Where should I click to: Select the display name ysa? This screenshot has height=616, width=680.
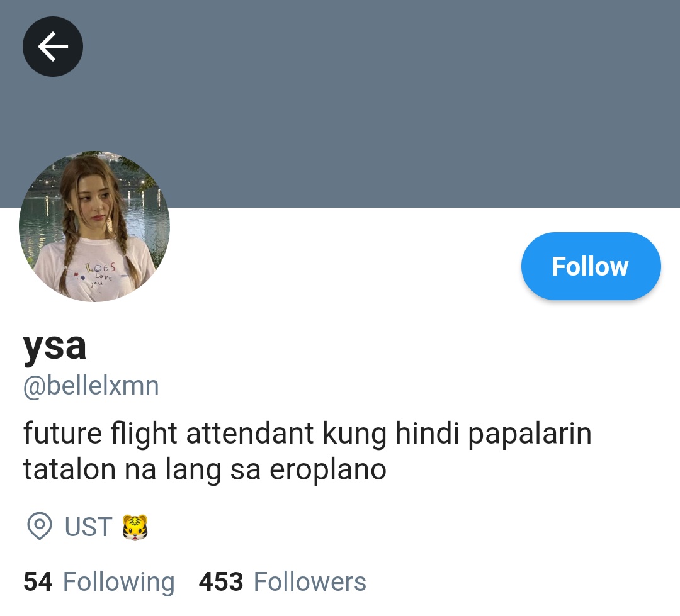55,346
